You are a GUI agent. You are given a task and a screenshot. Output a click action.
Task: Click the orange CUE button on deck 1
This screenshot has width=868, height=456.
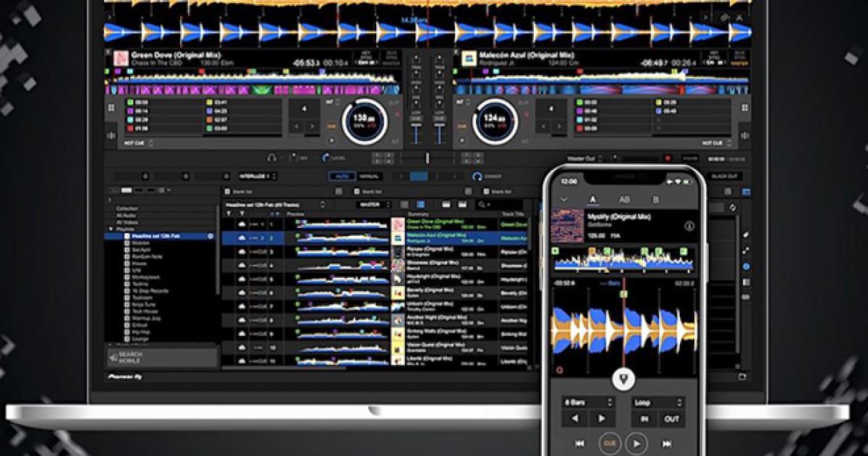[x=332, y=125]
